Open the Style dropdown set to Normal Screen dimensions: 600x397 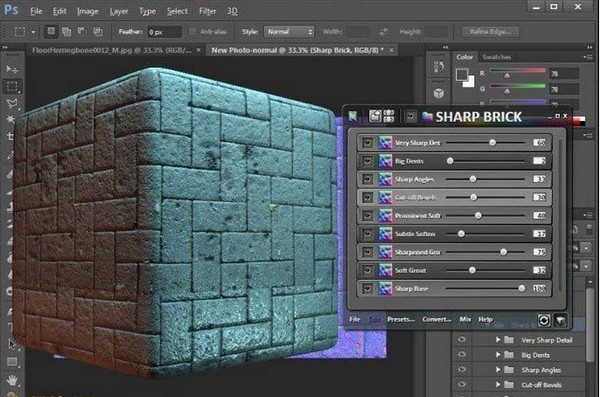coord(289,32)
